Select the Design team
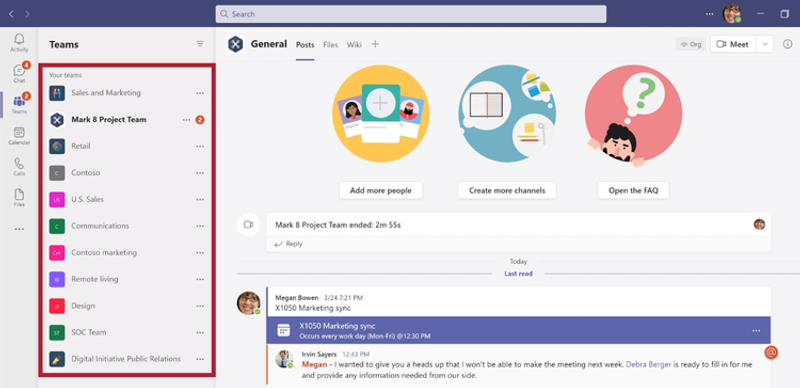 click(127, 306)
